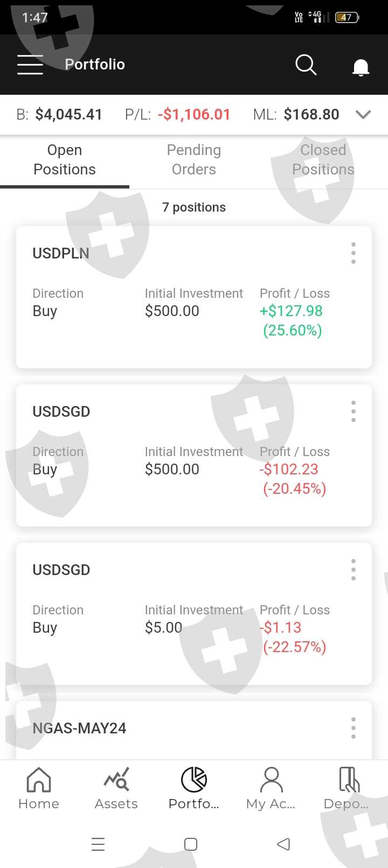Tap the Android home navigation button
The height and width of the screenshot is (868, 388).
(191, 844)
